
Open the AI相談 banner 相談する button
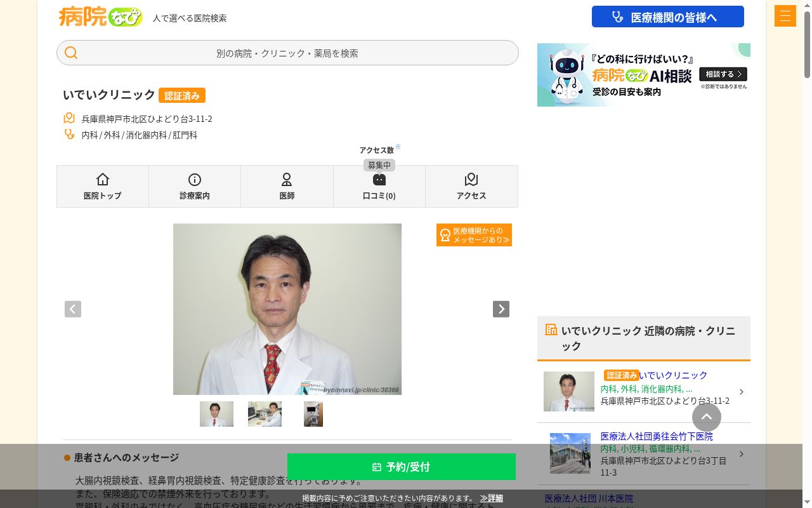(723, 74)
